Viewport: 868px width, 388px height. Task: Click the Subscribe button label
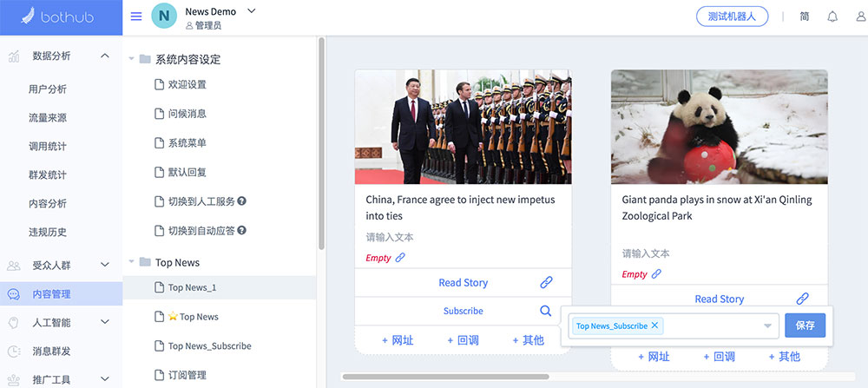click(464, 311)
